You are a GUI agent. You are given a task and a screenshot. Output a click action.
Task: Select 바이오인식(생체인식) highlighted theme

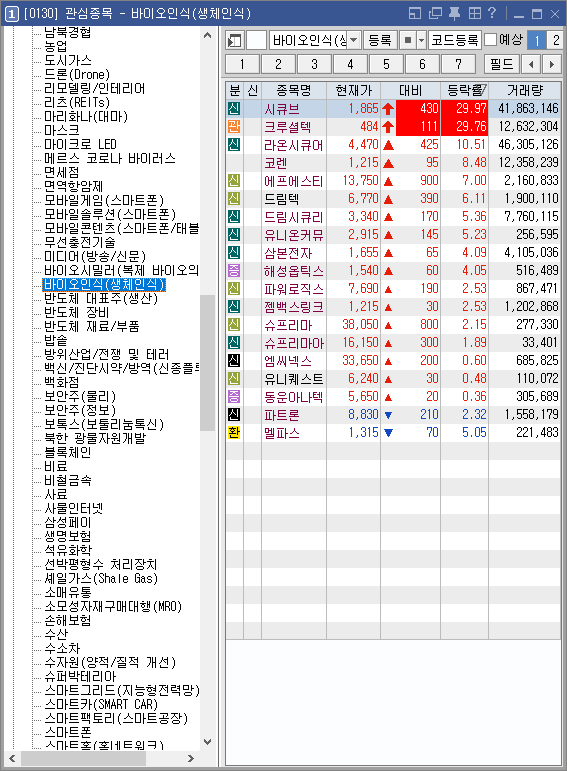[104, 285]
